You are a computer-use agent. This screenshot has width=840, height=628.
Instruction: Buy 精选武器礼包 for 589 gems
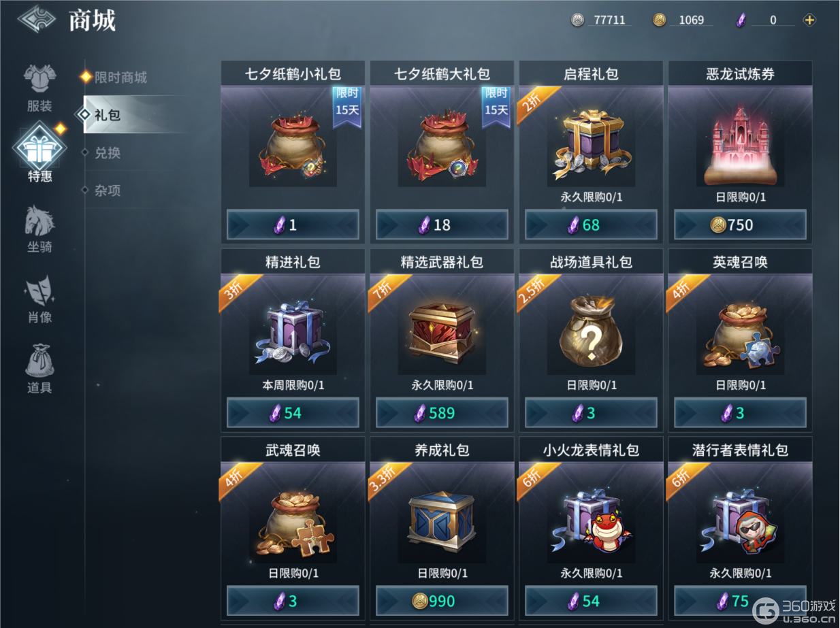click(x=442, y=413)
